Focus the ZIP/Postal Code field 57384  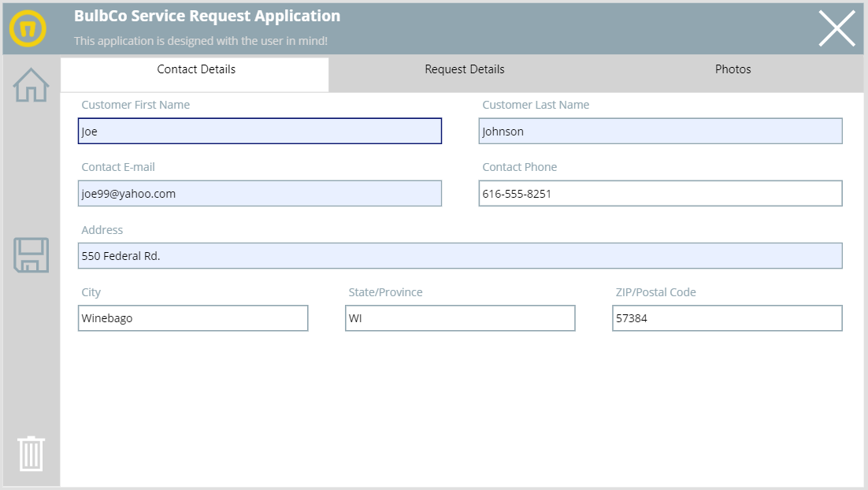point(727,318)
